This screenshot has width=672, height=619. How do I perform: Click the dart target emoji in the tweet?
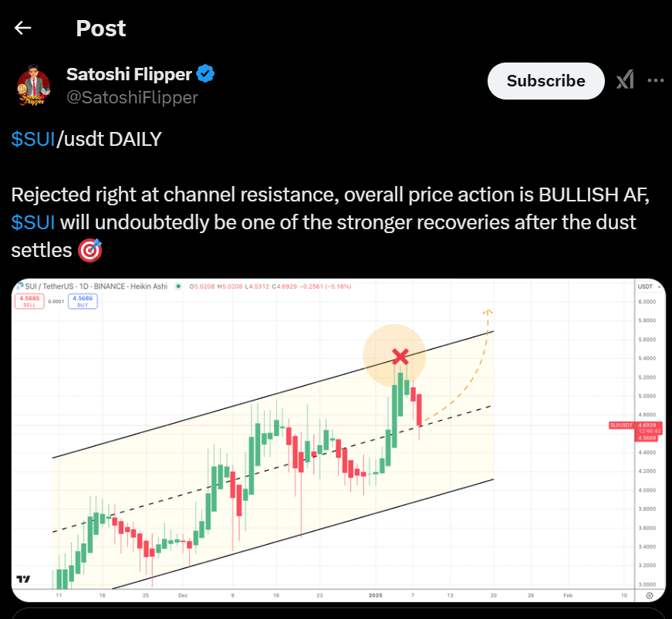89,250
